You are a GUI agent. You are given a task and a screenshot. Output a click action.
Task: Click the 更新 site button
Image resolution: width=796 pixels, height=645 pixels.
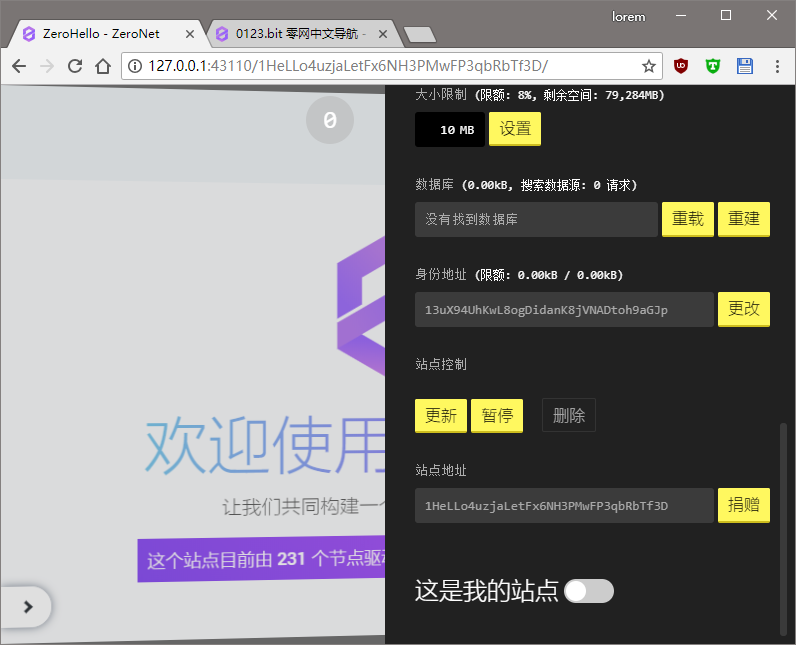click(441, 416)
